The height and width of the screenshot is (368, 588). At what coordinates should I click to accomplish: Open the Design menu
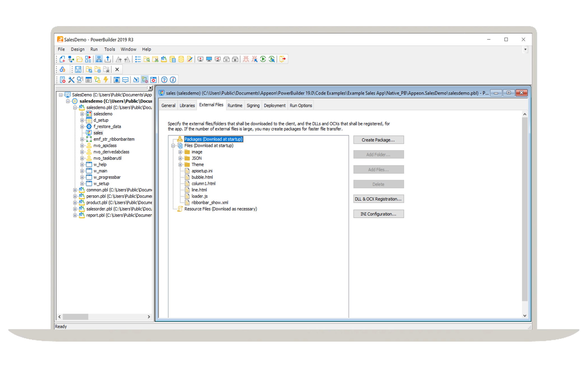[x=78, y=49]
